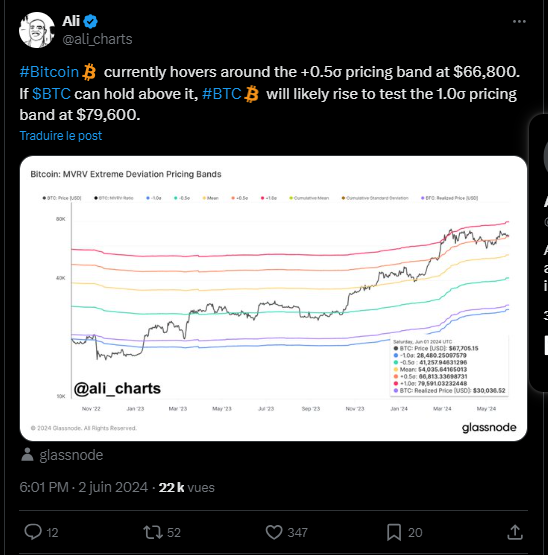Image resolution: width=548 pixels, height=555 pixels.
Task: Click the Ali display name
Action: [x=71, y=21]
